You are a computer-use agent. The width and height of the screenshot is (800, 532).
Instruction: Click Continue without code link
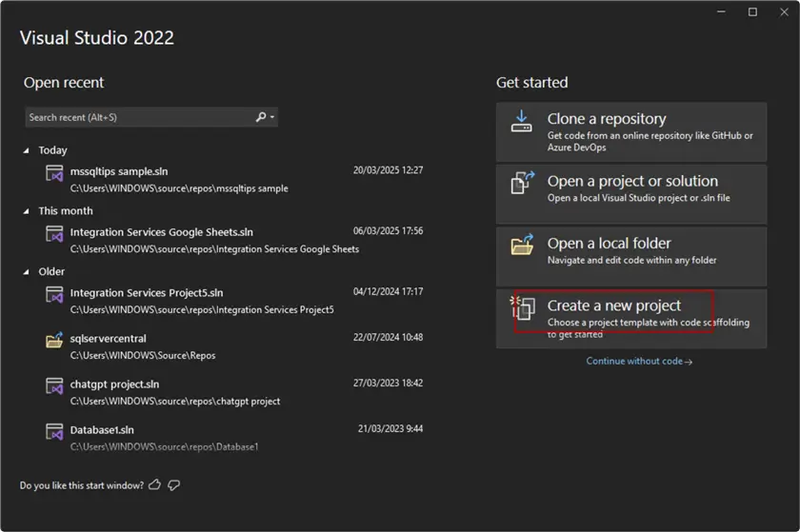tap(639, 361)
